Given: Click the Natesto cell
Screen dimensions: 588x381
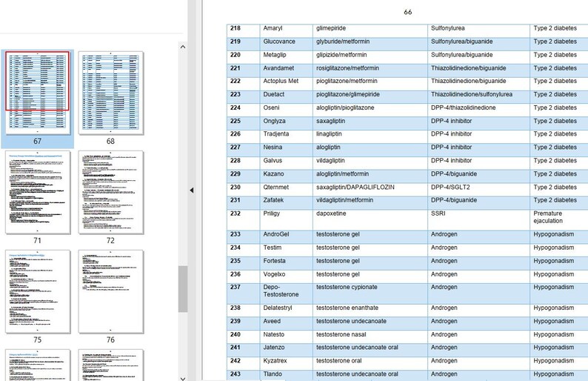Looking at the screenshot, I should click(x=286, y=337).
